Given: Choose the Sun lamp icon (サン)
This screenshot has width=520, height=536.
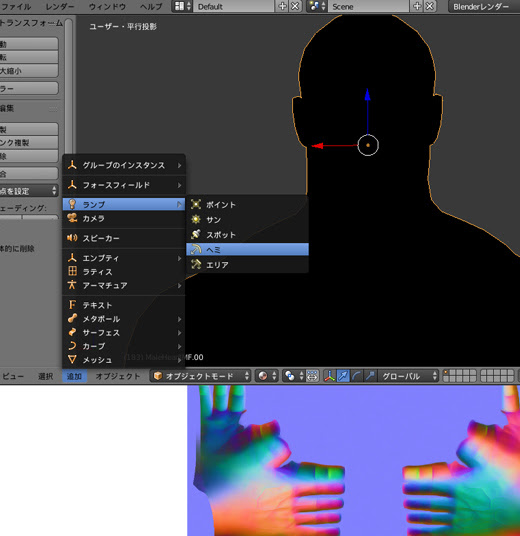Looking at the screenshot, I should tap(196, 219).
